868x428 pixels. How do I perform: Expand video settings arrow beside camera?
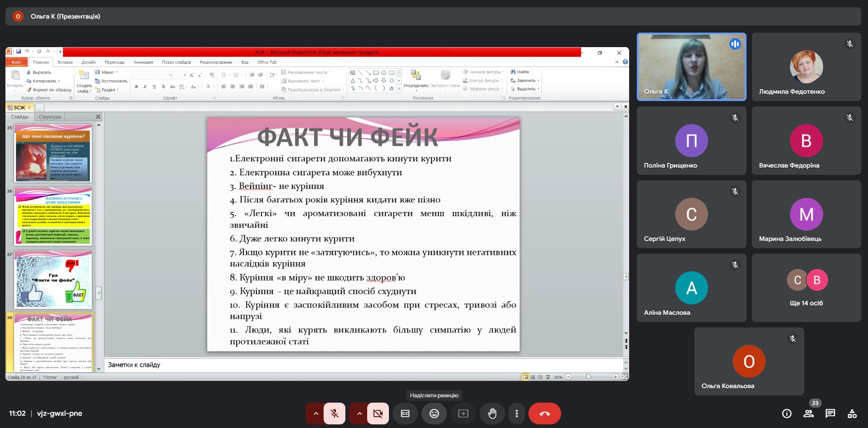[x=359, y=414]
